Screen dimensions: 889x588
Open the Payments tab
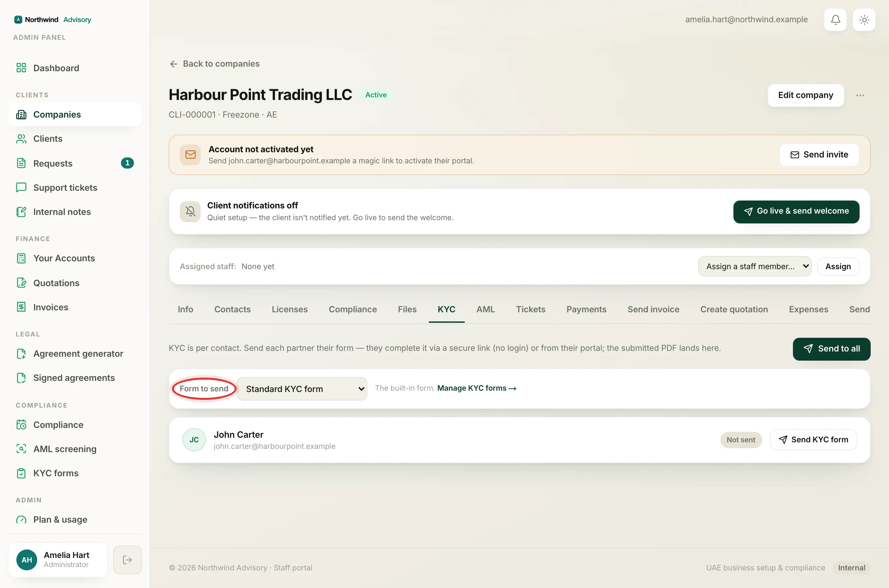[586, 309]
